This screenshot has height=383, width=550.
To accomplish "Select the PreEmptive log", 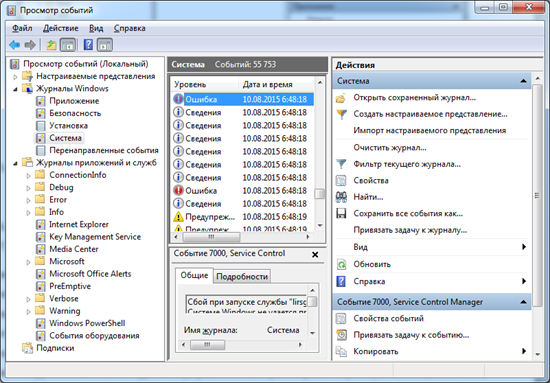I will click(70, 287).
